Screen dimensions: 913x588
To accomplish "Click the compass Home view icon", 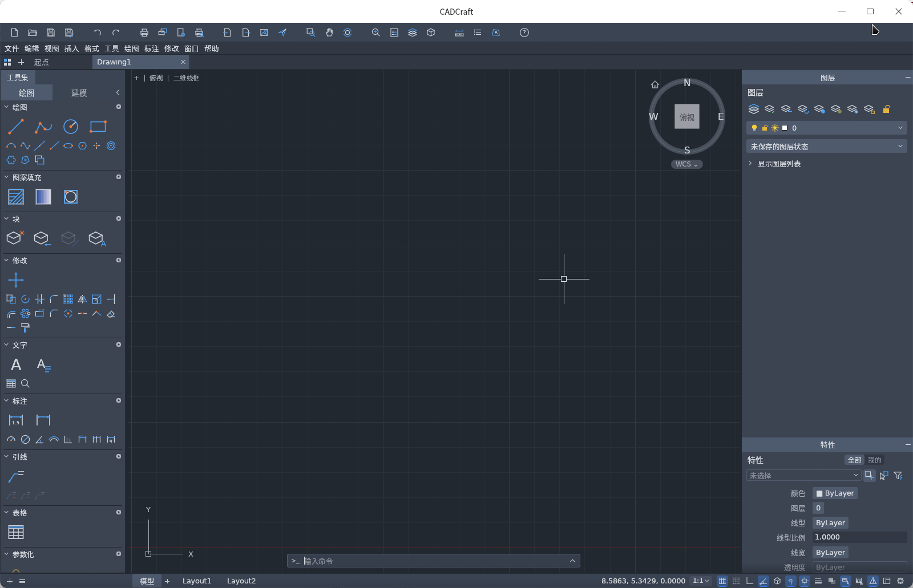I will point(655,84).
